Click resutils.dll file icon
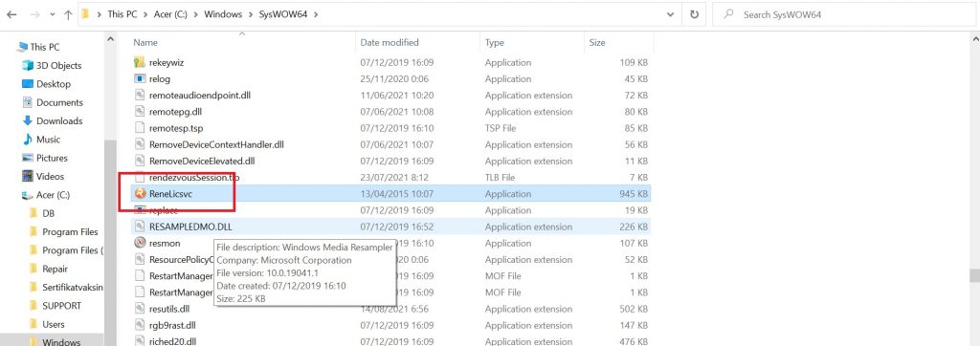Viewport: 980px width, 346px height. 140,309
